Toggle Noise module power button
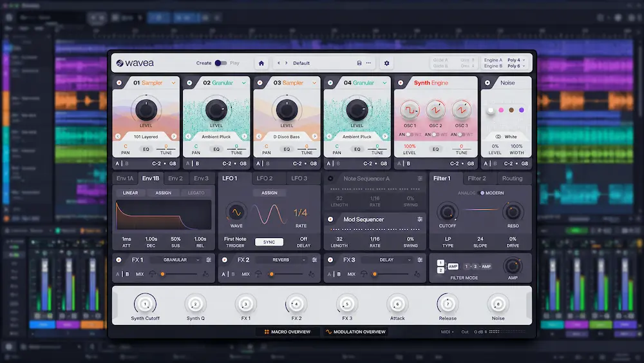 488,83
